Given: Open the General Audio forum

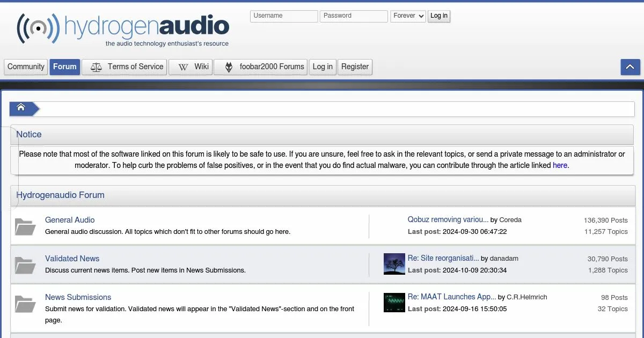Looking at the screenshot, I should pos(70,220).
